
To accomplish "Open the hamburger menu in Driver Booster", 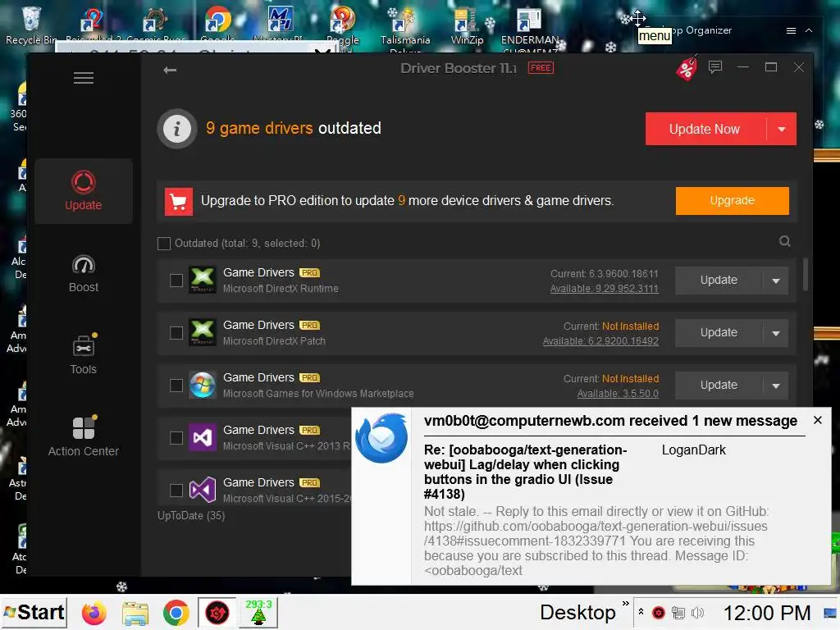I will point(83,78).
